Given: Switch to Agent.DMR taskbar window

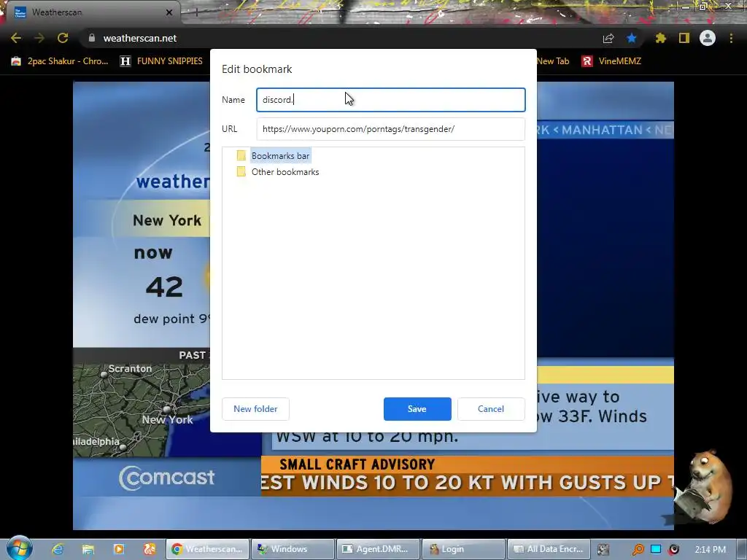Looking at the screenshot, I should [378, 549].
